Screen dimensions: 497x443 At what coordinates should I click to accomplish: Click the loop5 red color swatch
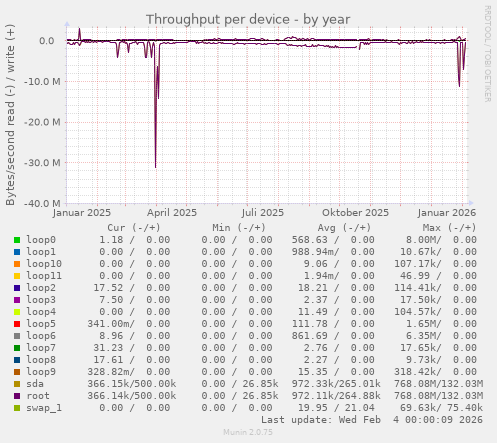click(x=17, y=324)
